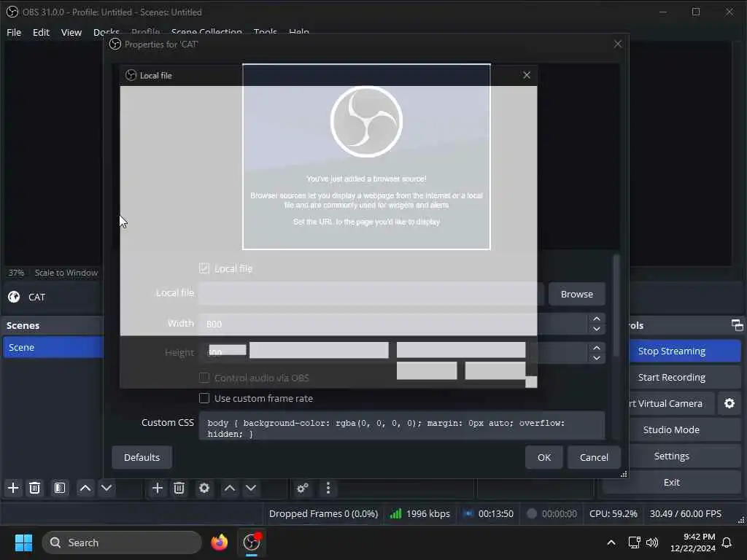The height and width of the screenshot is (560, 747).
Task: Open the Scale to Window dropdown
Action: point(66,273)
